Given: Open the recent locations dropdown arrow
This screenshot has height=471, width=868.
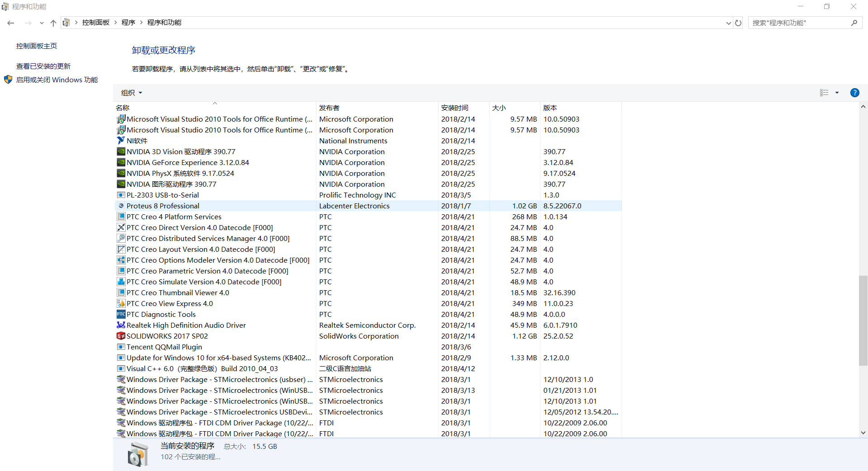Looking at the screenshot, I should click(42, 23).
